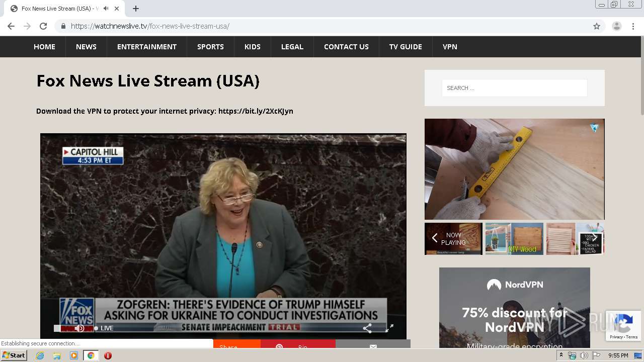
Task: Open the CONTACT US page
Action: 346,47
